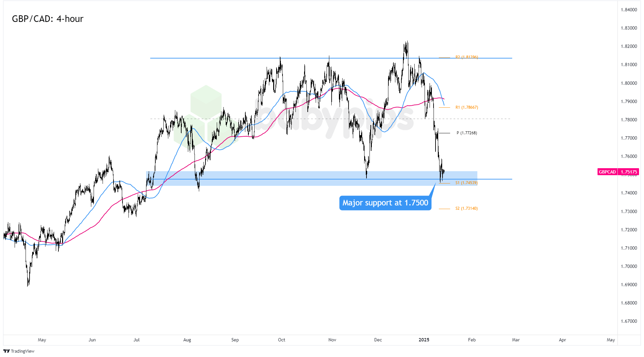Click the 1.82000 price axis label

pos(629,46)
